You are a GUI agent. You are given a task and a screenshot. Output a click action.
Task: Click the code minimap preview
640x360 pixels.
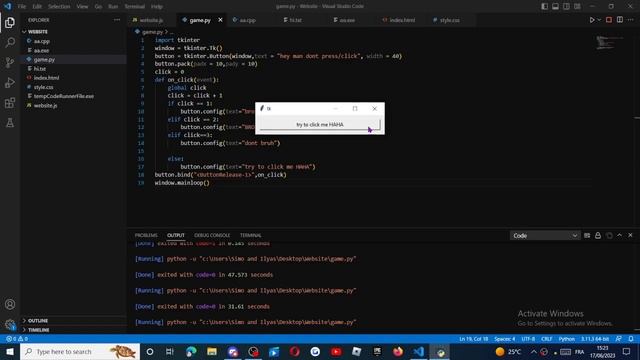tap(609, 43)
